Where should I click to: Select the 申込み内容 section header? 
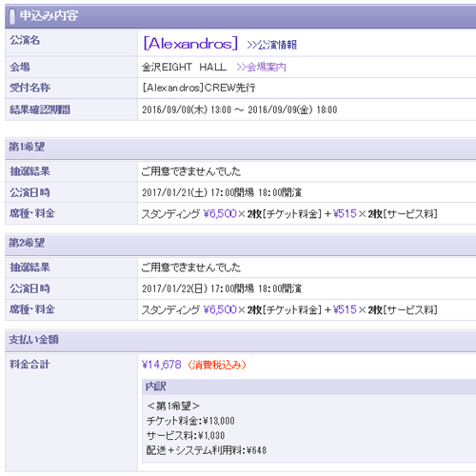click(x=240, y=16)
